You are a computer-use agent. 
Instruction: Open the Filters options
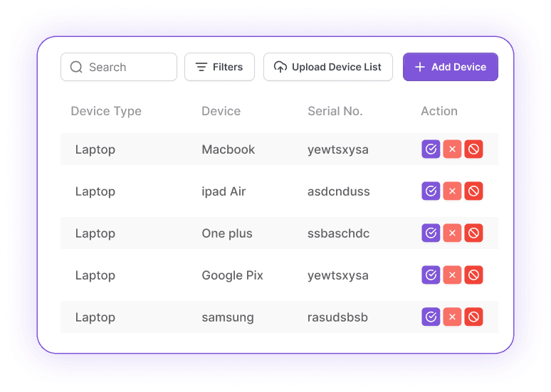(219, 67)
